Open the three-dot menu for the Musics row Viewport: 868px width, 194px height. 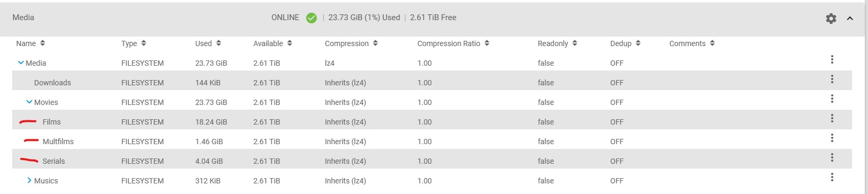832,177
